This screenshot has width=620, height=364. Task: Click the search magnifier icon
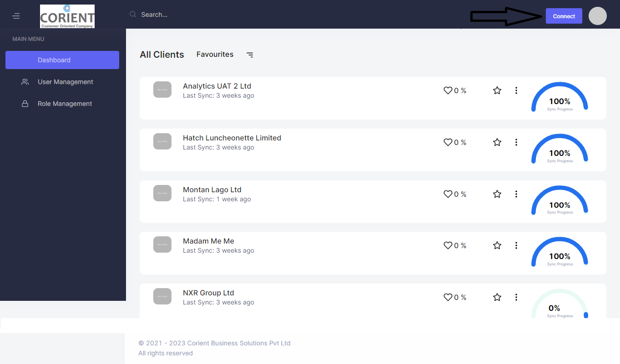(133, 15)
